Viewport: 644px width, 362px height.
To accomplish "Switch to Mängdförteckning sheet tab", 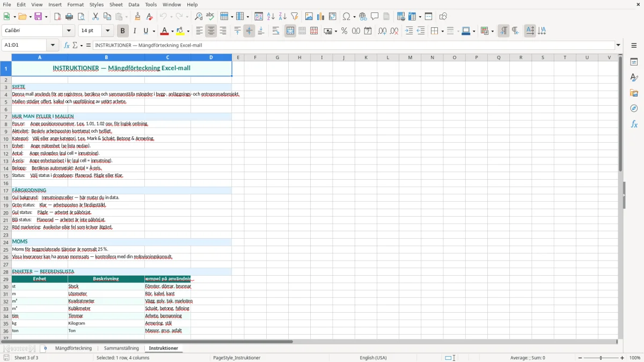I will point(74,349).
